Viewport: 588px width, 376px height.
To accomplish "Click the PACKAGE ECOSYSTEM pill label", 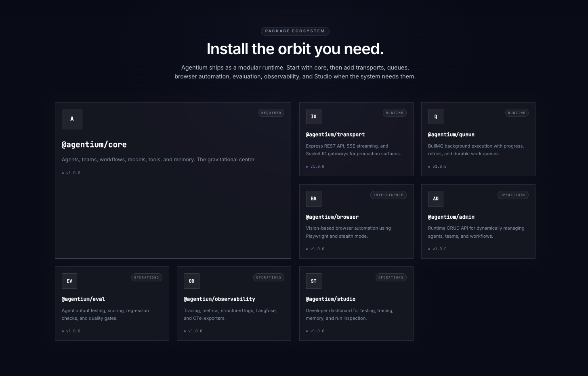I will [x=295, y=31].
